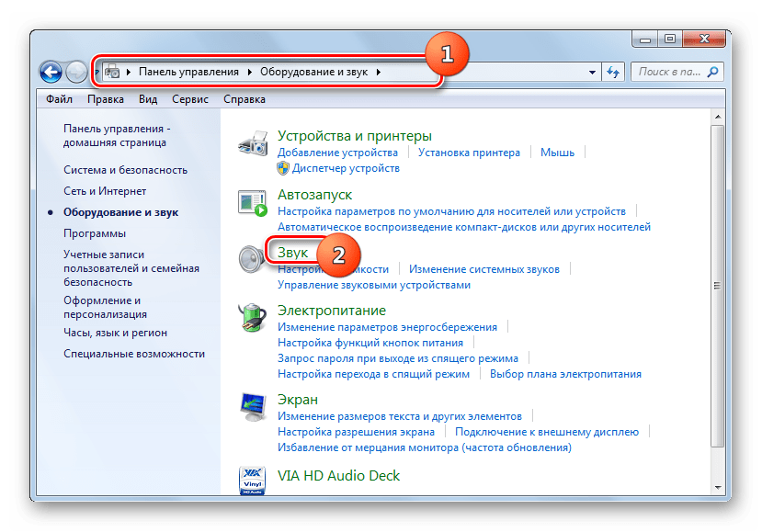Click the Экран monitor icon
Image resolution: width=762 pixels, height=532 pixels.
pos(253,407)
